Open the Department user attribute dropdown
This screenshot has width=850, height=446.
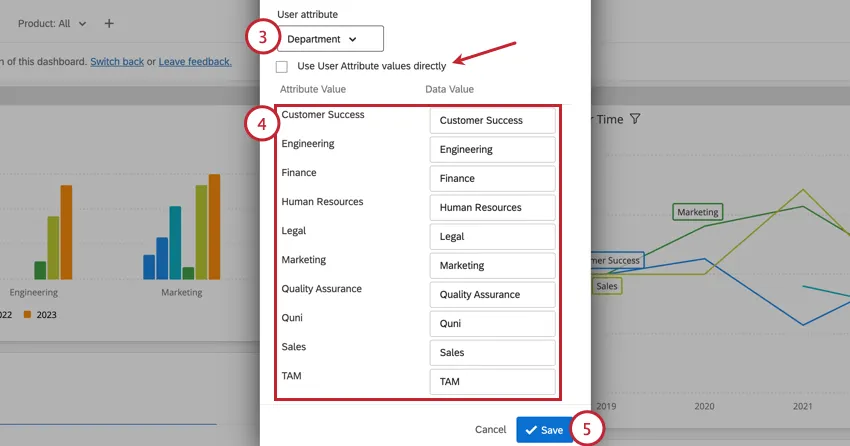pos(330,39)
